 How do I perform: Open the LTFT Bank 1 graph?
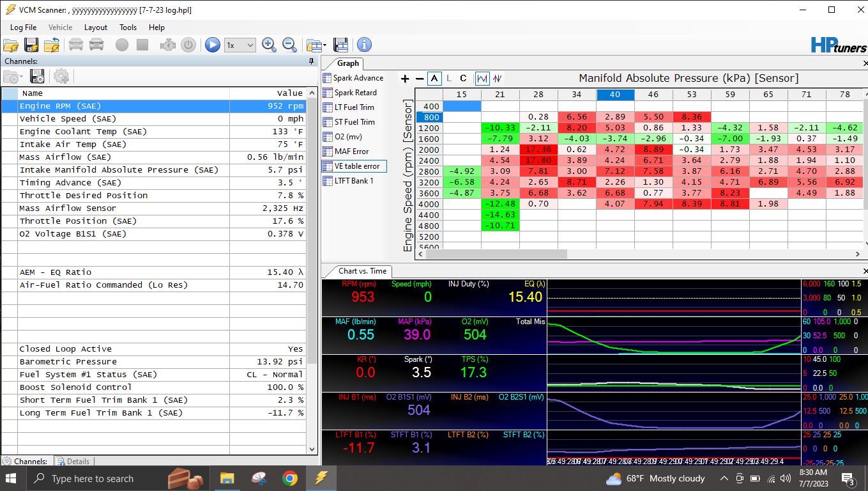pyautogui.click(x=349, y=181)
